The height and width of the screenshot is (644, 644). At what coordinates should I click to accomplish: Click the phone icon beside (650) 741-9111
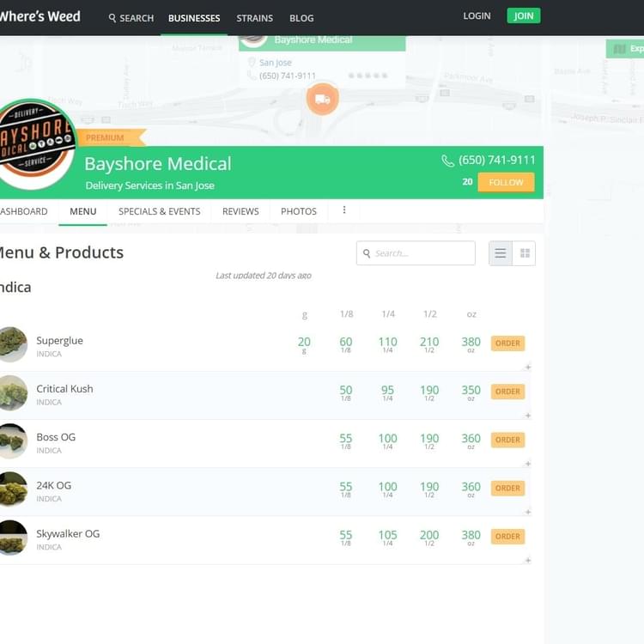click(447, 161)
